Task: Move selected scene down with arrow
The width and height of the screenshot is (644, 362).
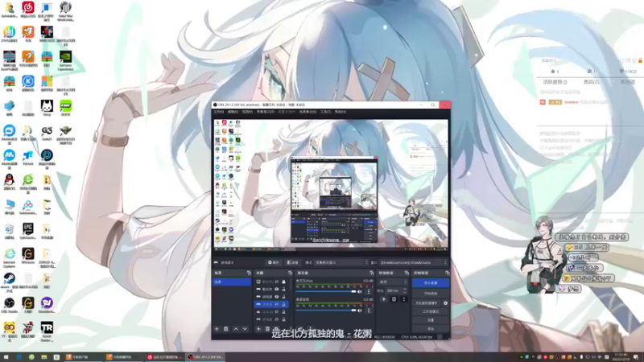Action: click(x=245, y=329)
